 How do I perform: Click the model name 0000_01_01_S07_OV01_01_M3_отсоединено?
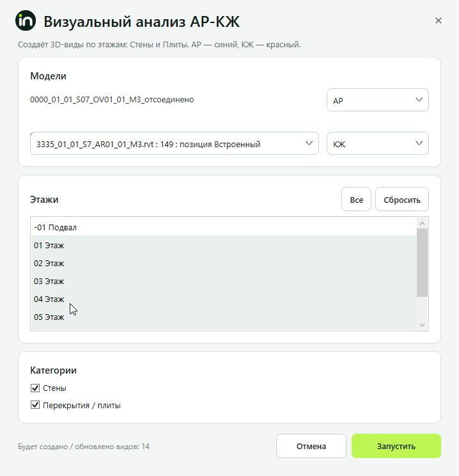pyautogui.click(x=112, y=100)
